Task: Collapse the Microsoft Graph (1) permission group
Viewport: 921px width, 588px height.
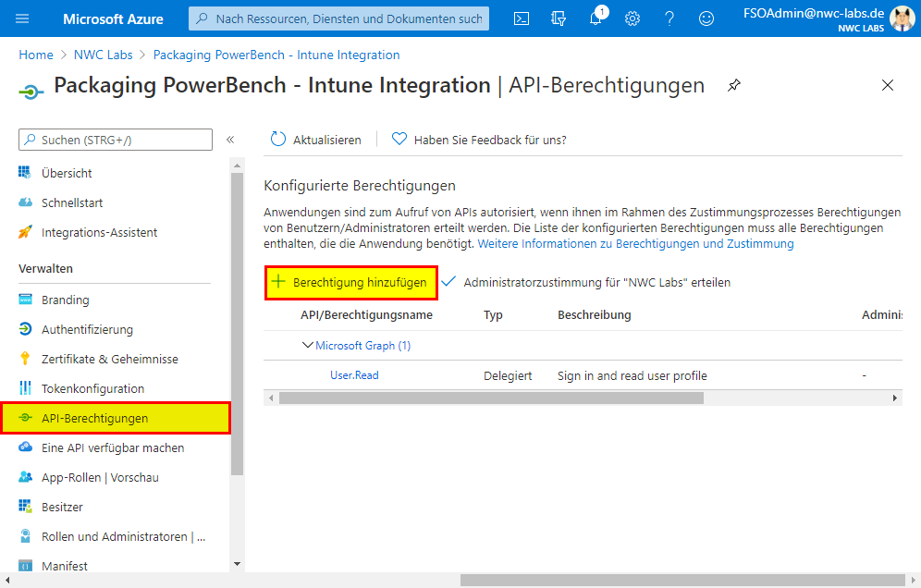Action: point(308,346)
